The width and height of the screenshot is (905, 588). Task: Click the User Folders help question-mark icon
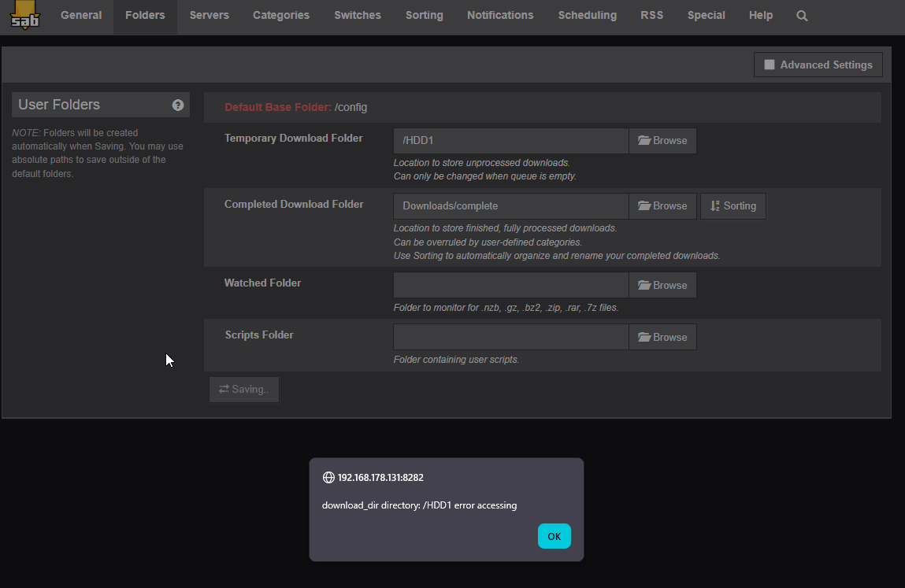(x=178, y=105)
